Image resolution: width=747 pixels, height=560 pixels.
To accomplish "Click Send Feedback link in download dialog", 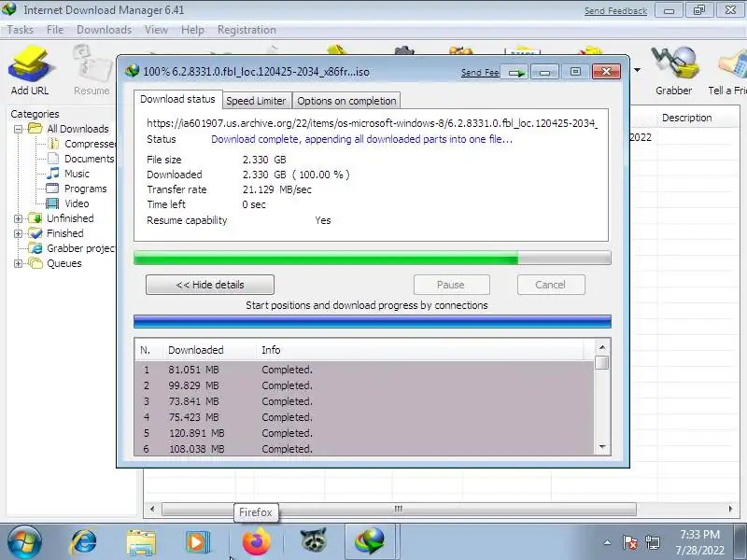I will [x=479, y=73].
